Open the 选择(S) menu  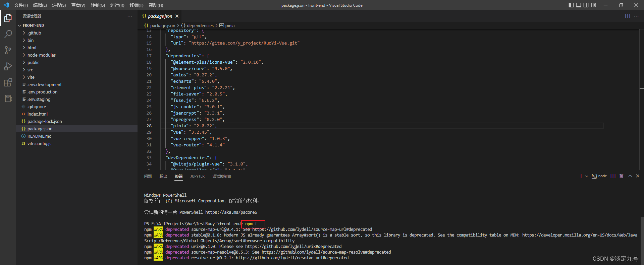(59, 5)
